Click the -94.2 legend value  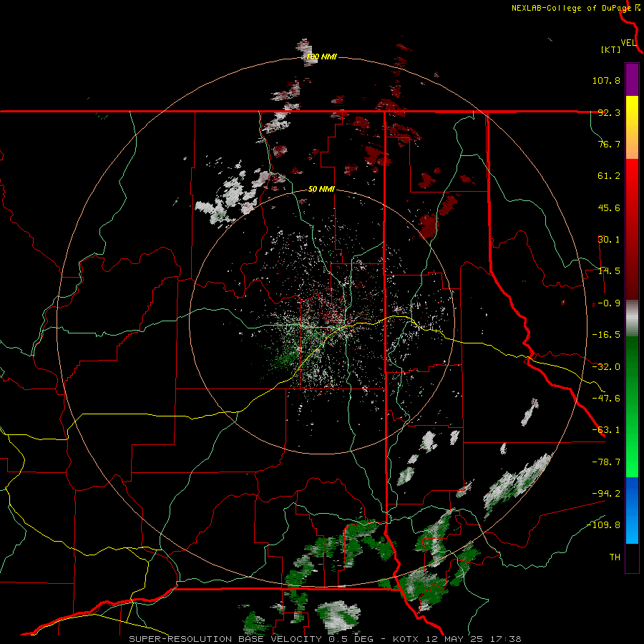tap(606, 494)
